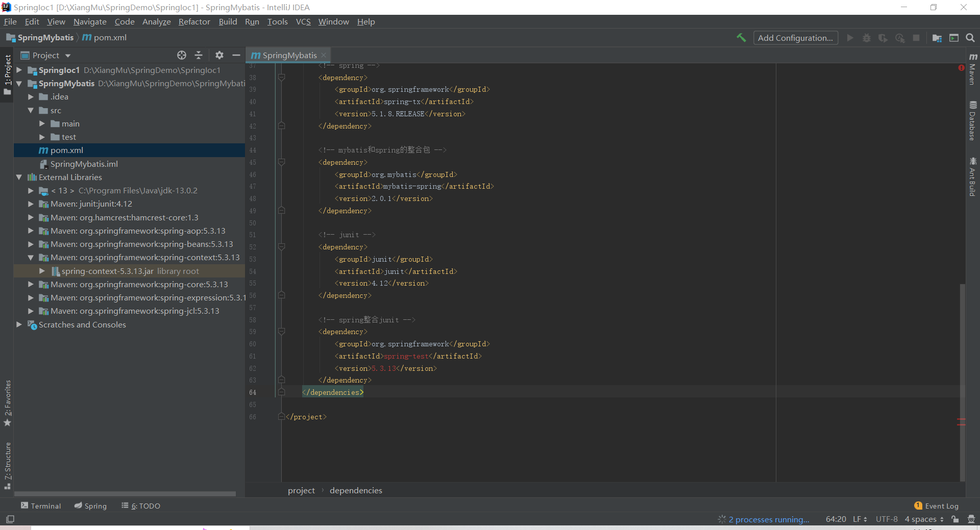This screenshot has width=980, height=530.
Task: Click the Run play icon in toolbar
Action: point(850,38)
